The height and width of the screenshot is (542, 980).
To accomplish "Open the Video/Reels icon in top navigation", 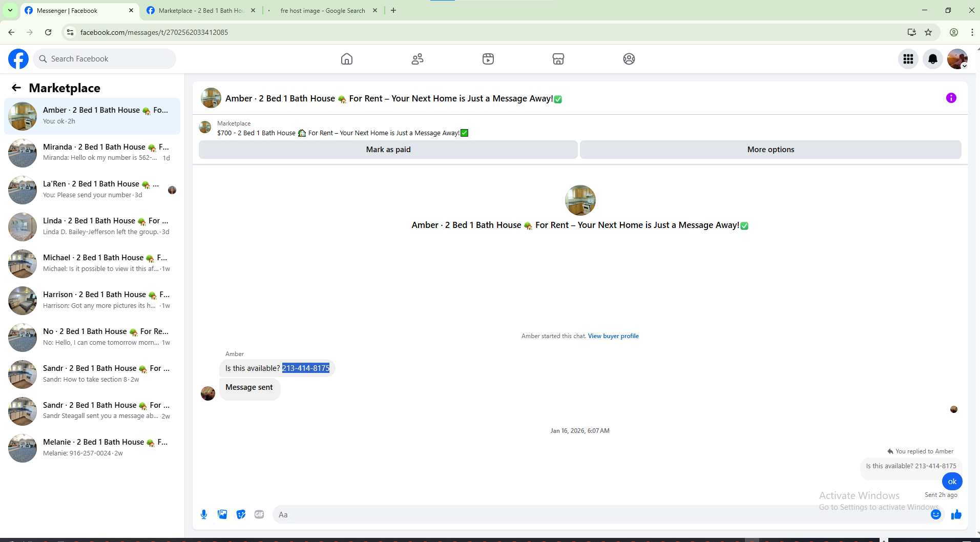I will [488, 59].
